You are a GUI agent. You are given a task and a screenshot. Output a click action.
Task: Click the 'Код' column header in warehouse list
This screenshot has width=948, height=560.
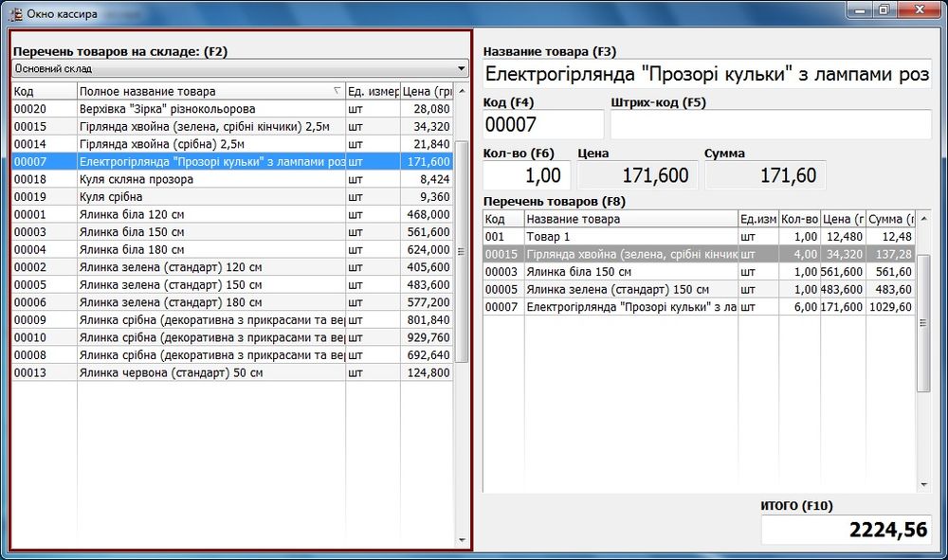tap(45, 91)
